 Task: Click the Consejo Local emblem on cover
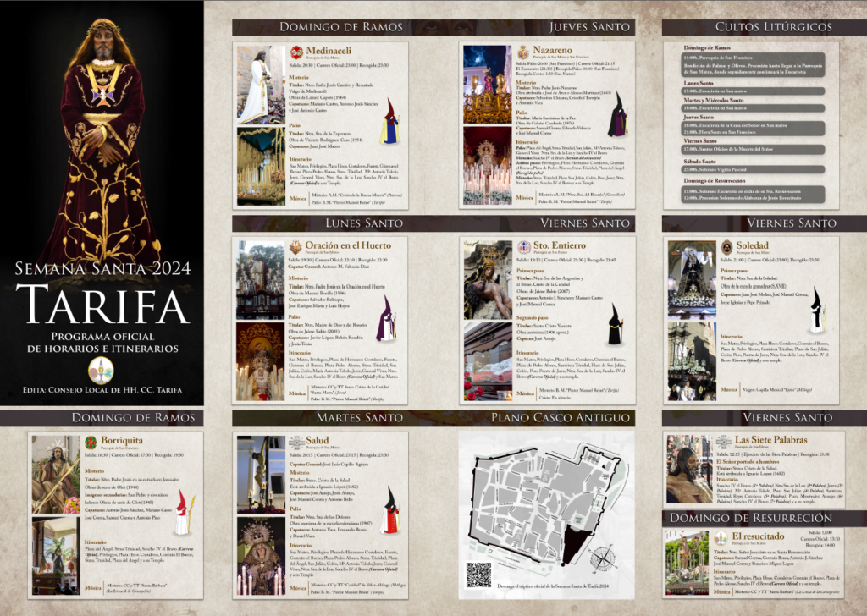coord(101,370)
